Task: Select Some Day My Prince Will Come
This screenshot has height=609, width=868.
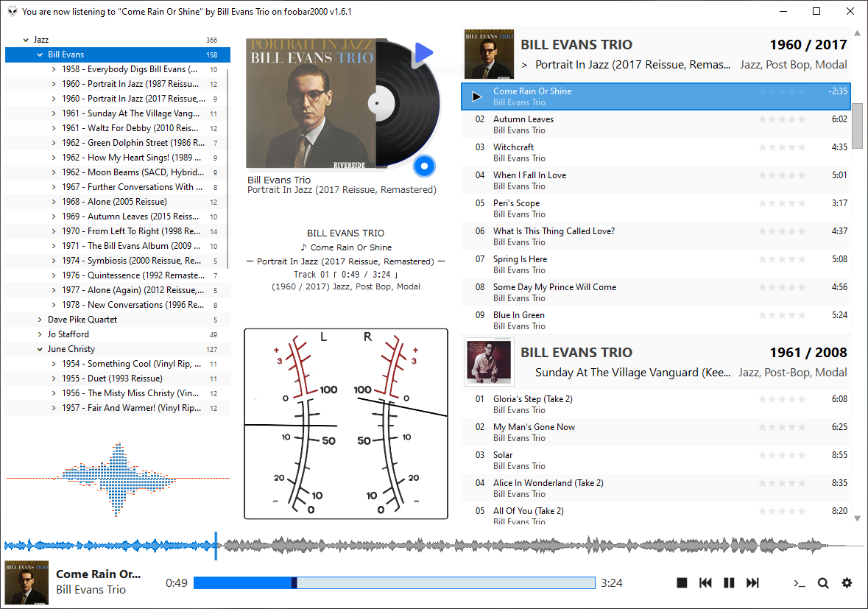Action: [655, 292]
